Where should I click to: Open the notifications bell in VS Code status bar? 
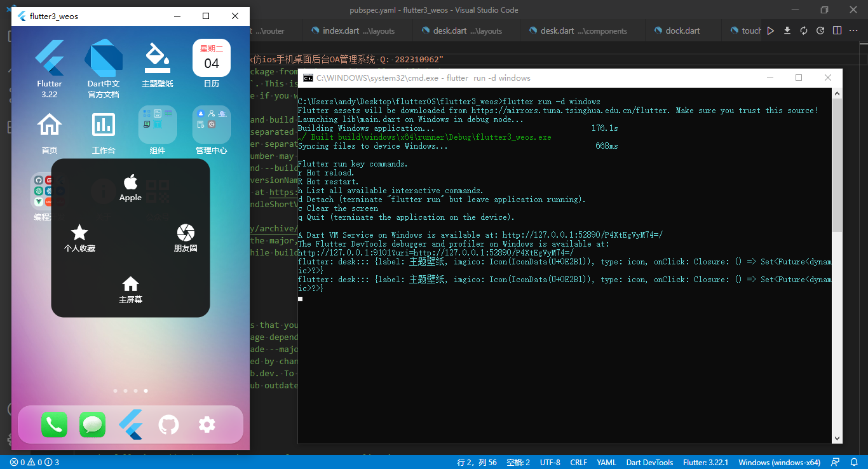click(x=854, y=462)
